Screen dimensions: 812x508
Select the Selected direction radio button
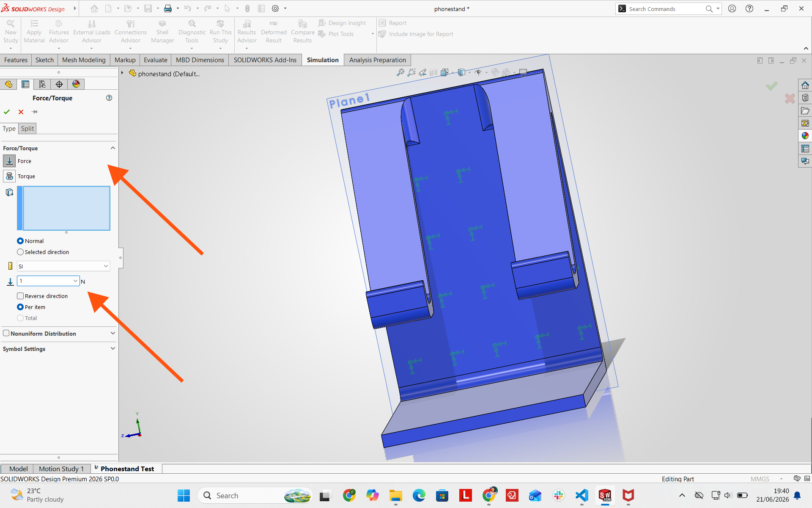pos(20,252)
